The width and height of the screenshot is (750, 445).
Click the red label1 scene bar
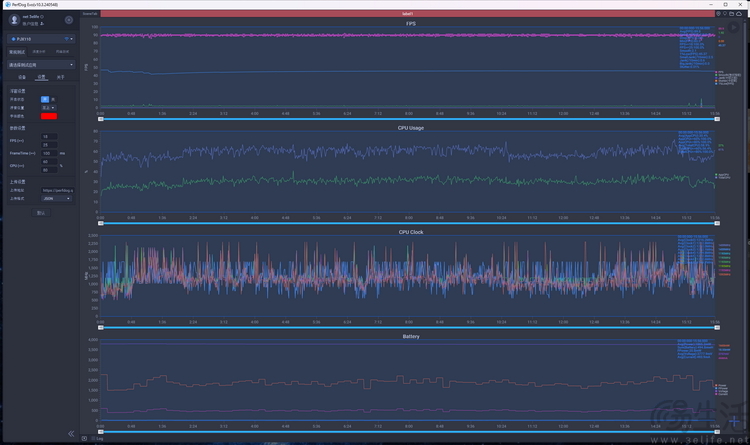(408, 14)
